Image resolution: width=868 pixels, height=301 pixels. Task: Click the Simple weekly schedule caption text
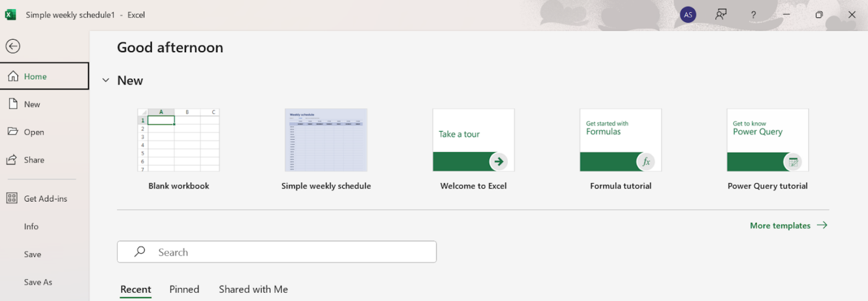pyautogui.click(x=326, y=186)
